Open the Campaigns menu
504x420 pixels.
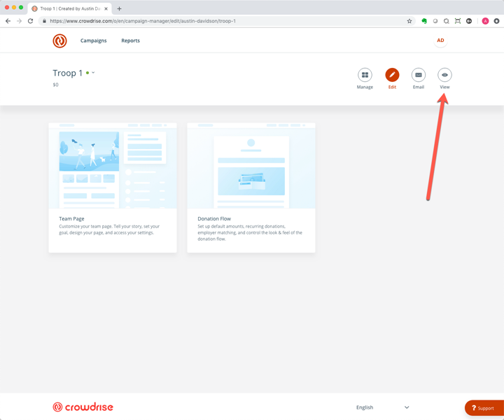94,41
